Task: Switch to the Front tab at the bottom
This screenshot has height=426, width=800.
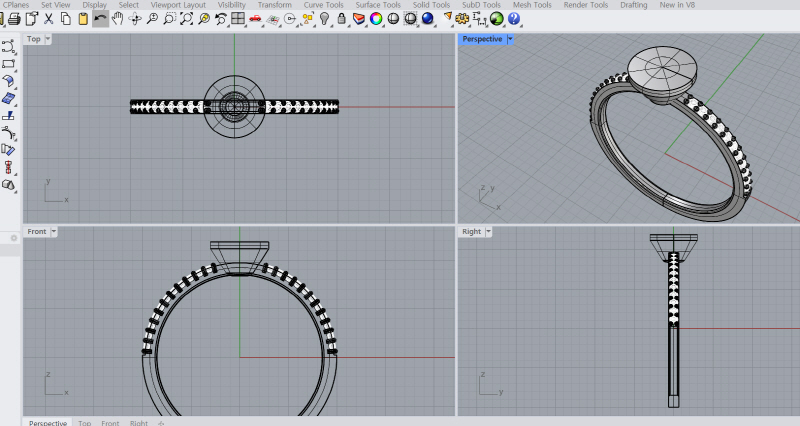Action: 110,423
